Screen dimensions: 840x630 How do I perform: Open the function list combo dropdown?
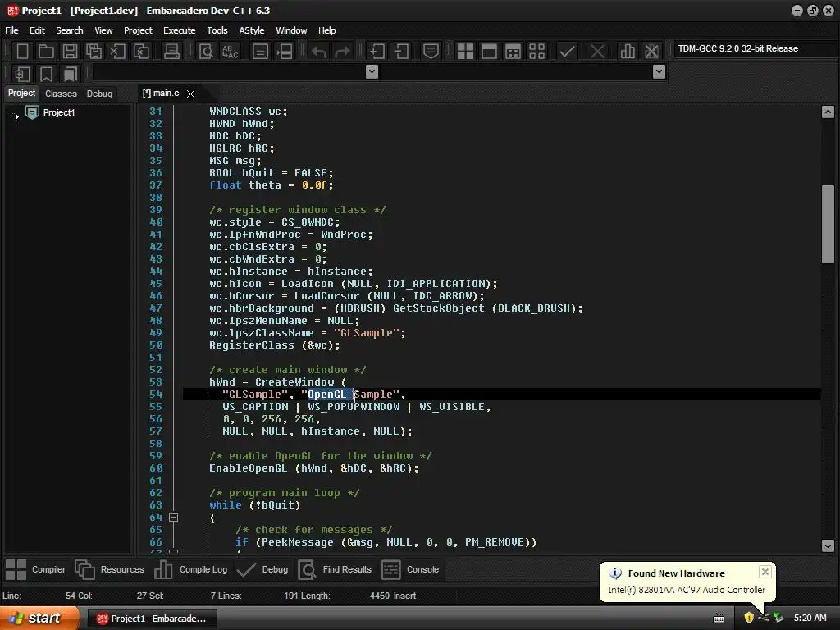pyautogui.click(x=660, y=72)
